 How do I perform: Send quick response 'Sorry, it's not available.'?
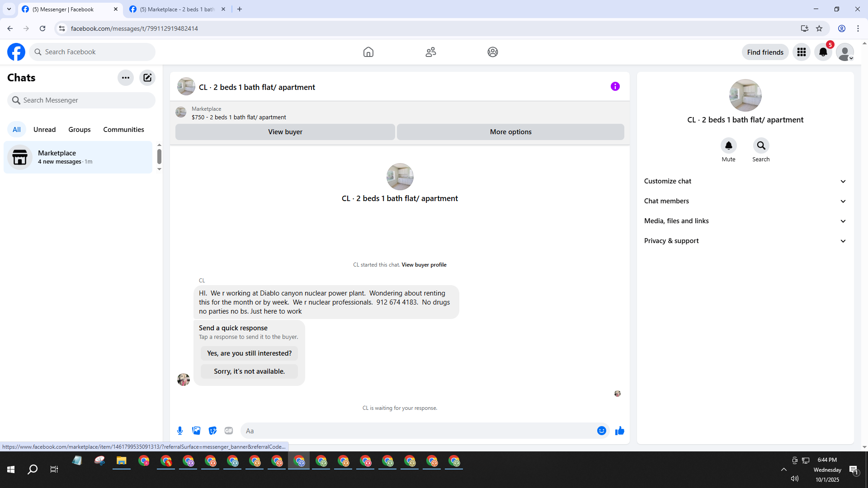250,371
